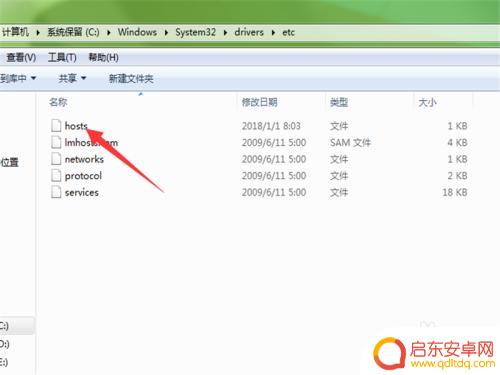The image size is (500, 375).
Task: Select the hosts file icon
Action: click(56, 126)
